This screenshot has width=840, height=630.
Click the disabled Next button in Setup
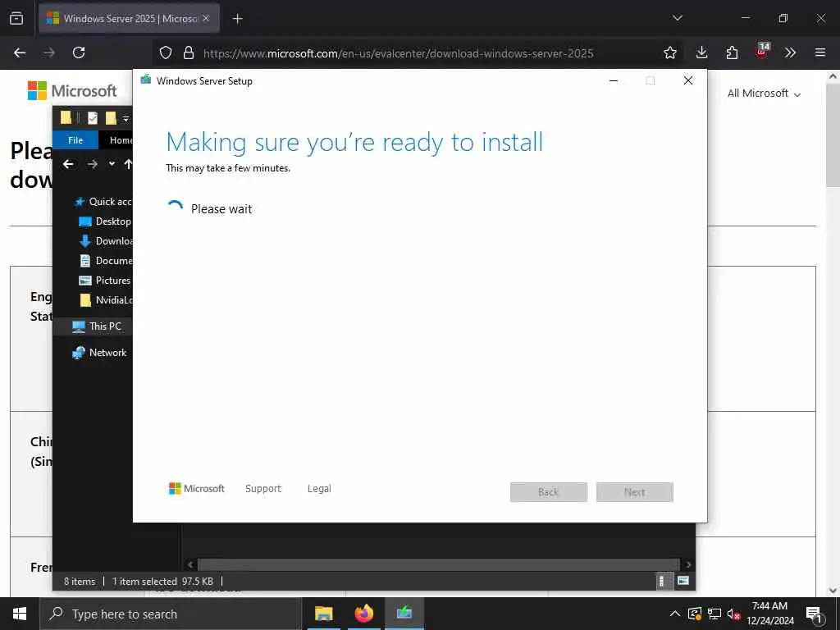coord(635,492)
